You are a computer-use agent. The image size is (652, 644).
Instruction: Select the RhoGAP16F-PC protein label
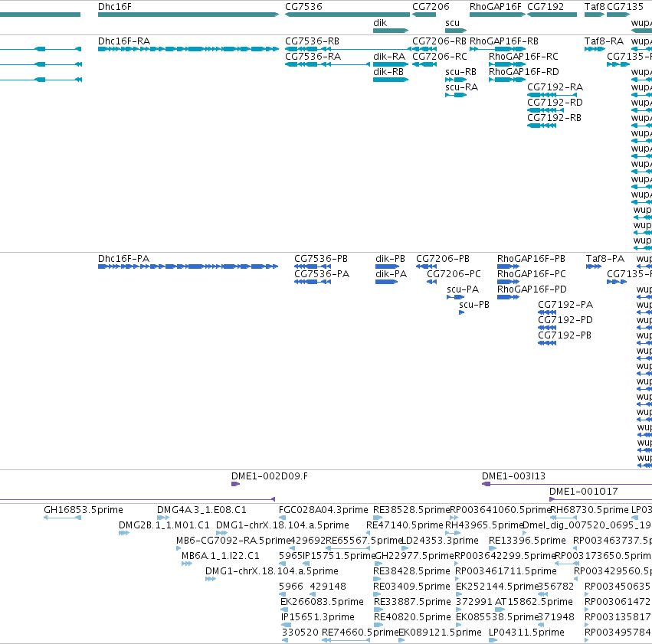click(532, 274)
